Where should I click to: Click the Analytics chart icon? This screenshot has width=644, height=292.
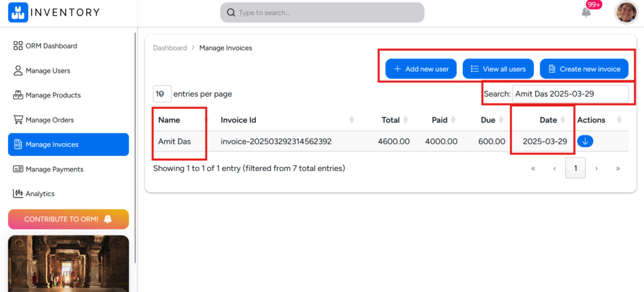pos(18,193)
